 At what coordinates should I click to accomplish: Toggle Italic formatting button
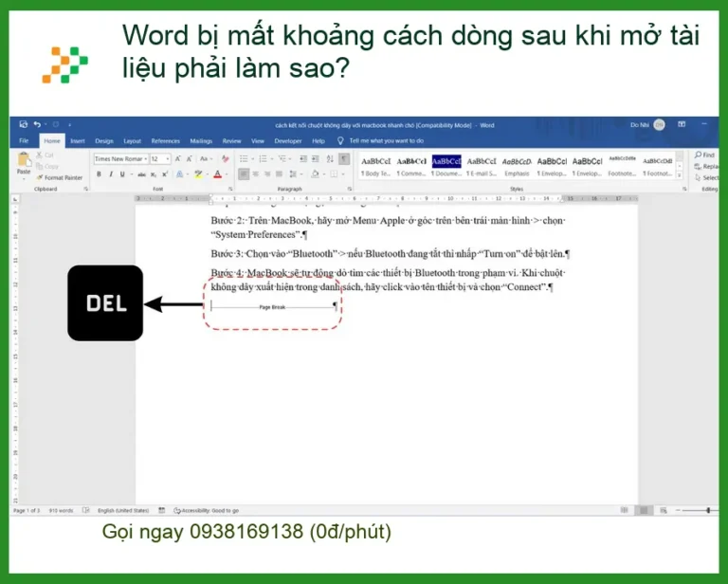click(x=111, y=174)
